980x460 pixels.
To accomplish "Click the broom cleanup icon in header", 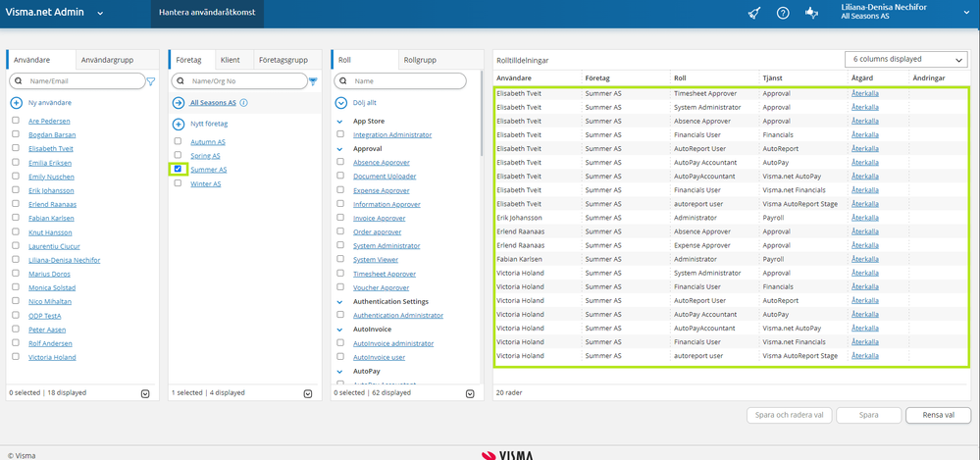I will [x=754, y=13].
